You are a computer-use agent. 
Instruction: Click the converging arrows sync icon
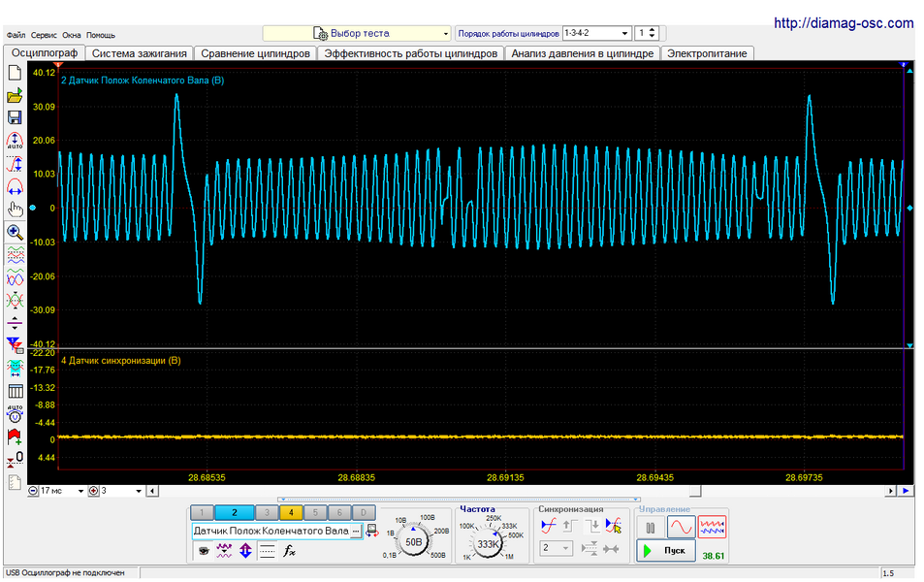(589, 548)
